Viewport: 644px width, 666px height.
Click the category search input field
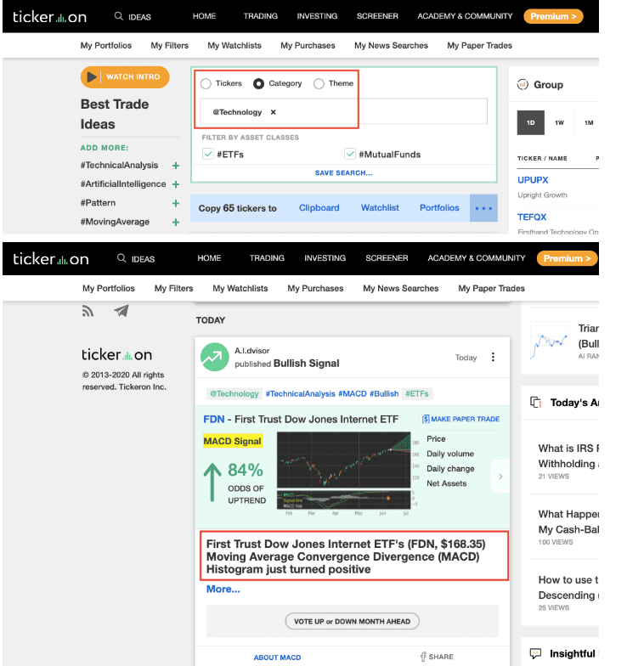[x=343, y=112]
